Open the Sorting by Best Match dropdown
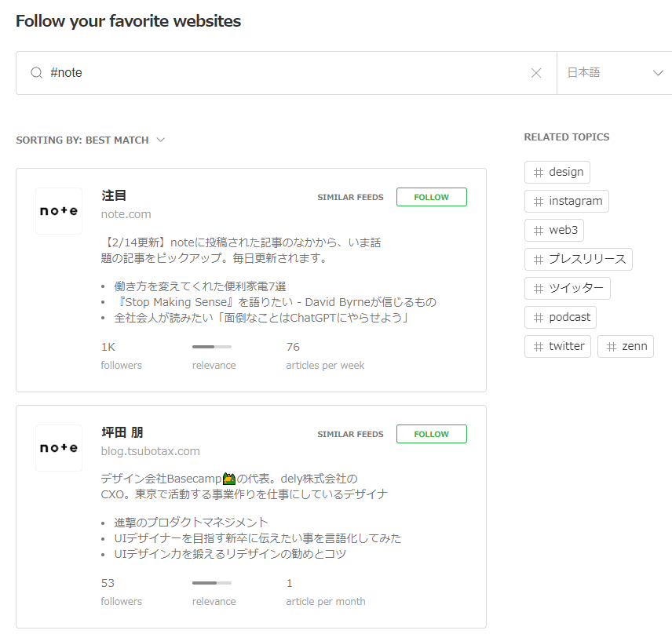 (x=90, y=140)
